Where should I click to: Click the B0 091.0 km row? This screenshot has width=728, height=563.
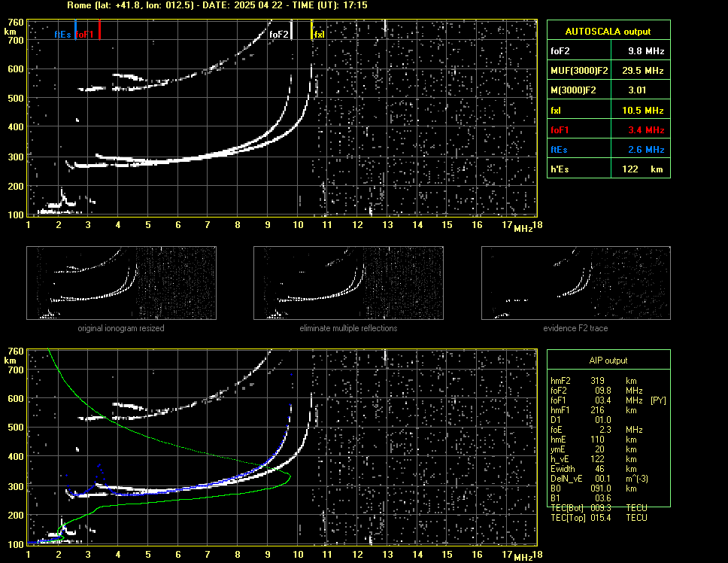coord(593,488)
